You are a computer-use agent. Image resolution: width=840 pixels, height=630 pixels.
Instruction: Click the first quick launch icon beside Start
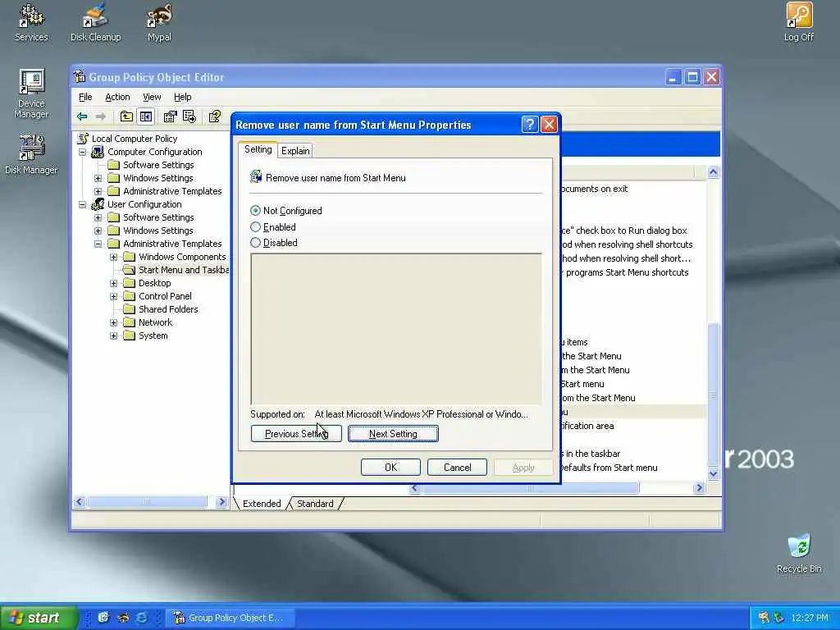103,618
